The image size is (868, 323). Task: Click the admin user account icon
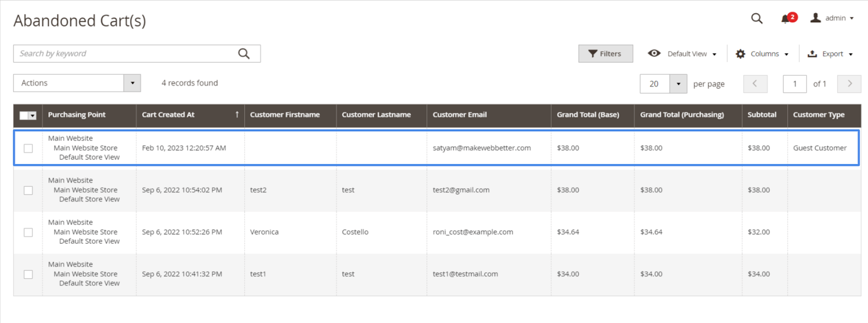[x=815, y=18]
